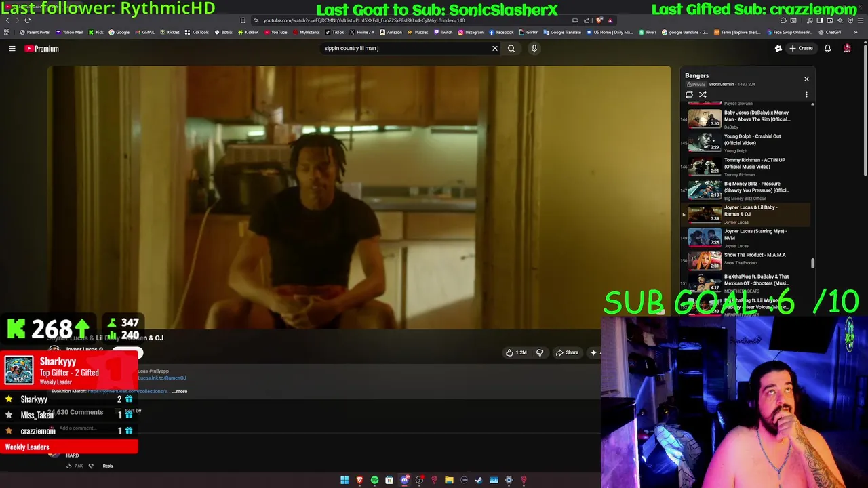Reload the browser page
The width and height of the screenshot is (868, 488).
tap(28, 20)
